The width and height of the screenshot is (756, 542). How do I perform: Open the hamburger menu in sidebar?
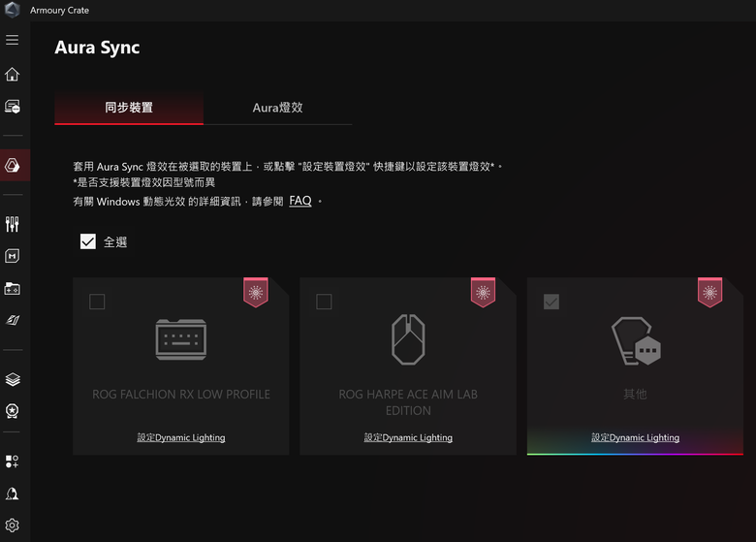12,40
